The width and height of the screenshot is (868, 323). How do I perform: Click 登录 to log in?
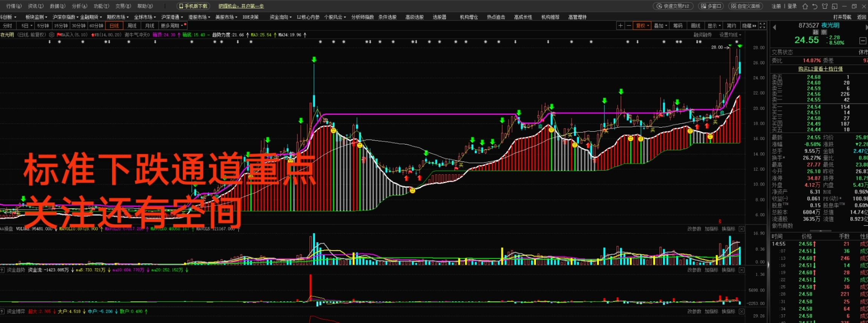(792, 6)
